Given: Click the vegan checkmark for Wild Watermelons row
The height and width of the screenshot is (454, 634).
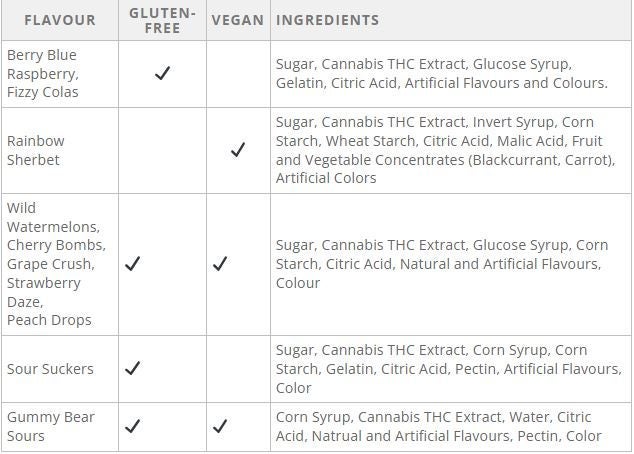Looking at the screenshot, I should click(x=220, y=264).
